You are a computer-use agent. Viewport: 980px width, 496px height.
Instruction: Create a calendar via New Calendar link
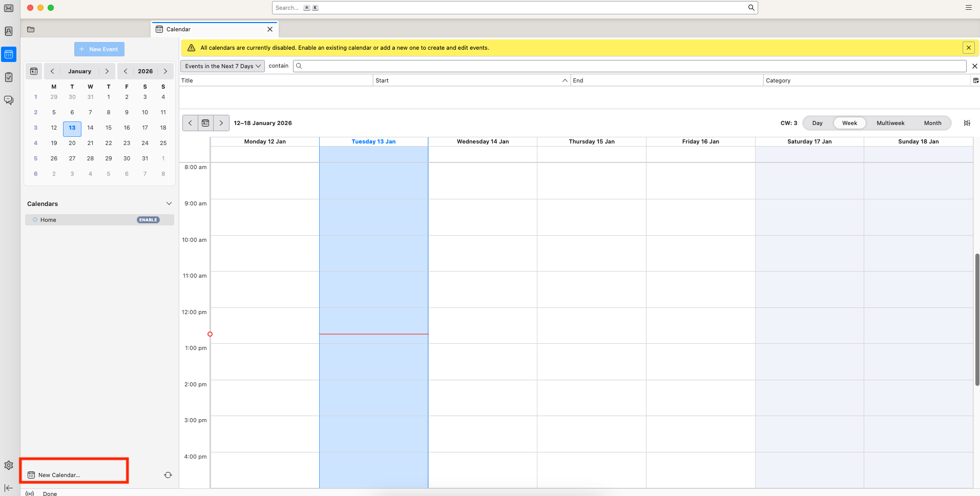pyautogui.click(x=58, y=474)
